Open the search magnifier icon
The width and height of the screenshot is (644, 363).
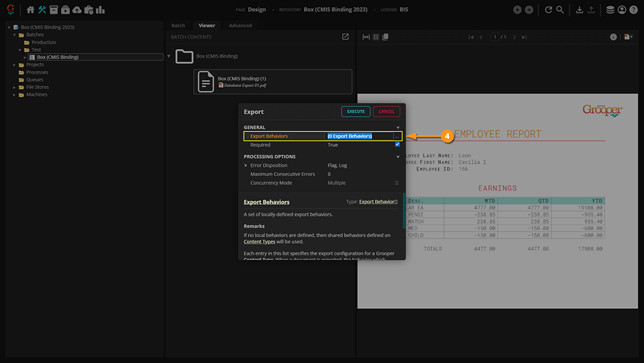tap(560, 10)
